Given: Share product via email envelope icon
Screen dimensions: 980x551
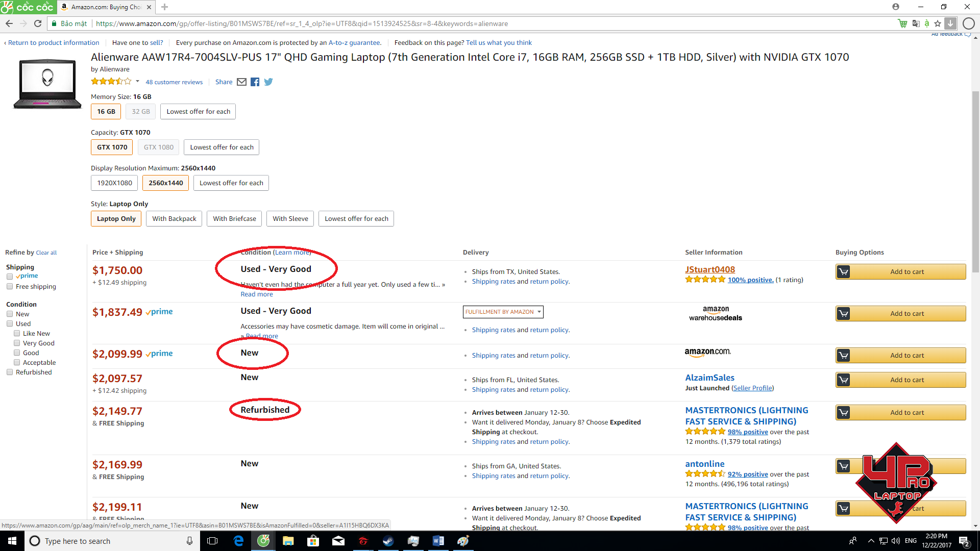Looking at the screenshot, I should (241, 82).
